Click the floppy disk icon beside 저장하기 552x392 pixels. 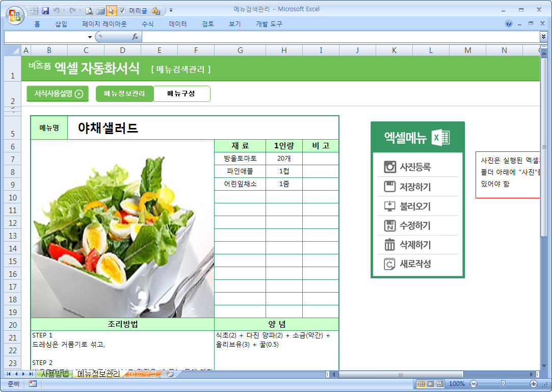click(x=390, y=186)
